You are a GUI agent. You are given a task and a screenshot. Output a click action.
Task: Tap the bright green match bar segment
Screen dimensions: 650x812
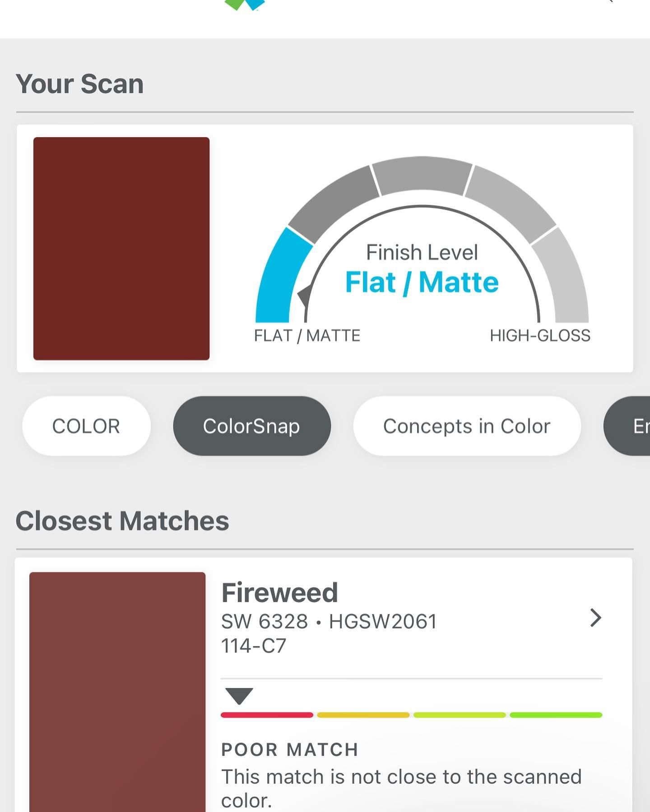tap(556, 715)
